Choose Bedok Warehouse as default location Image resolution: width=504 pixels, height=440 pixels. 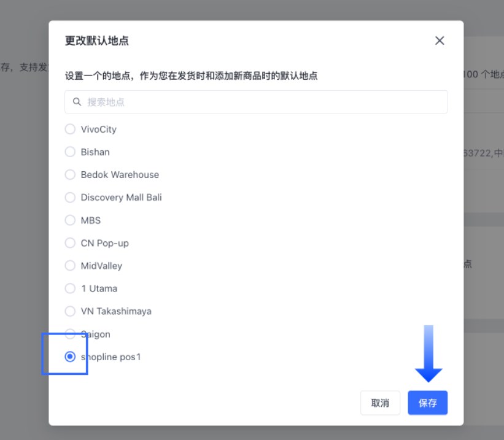click(x=70, y=174)
